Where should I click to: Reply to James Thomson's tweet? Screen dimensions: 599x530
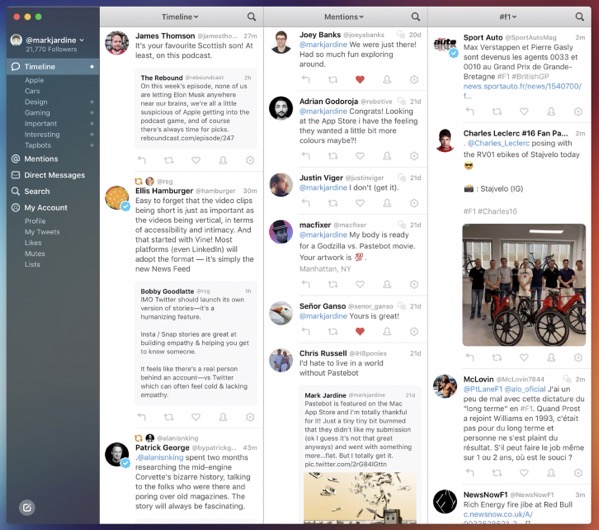coord(142,160)
